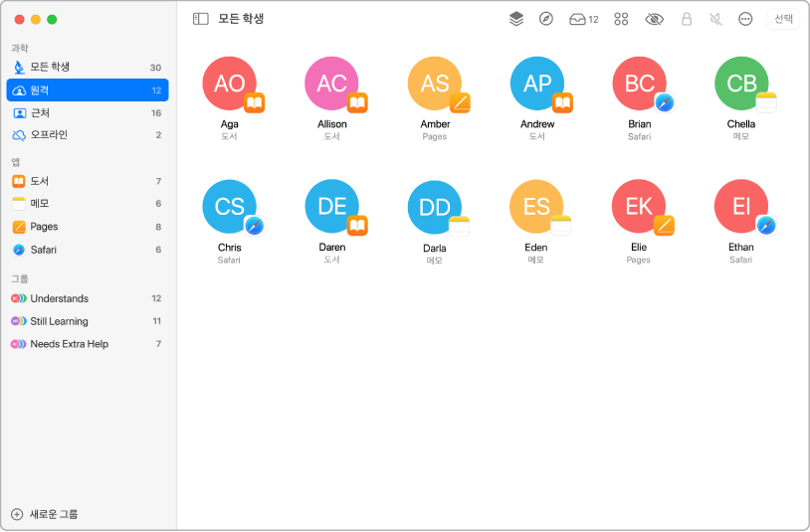The height and width of the screenshot is (532, 810).
Task: Open the Needs Extra Help group
Action: (88, 344)
